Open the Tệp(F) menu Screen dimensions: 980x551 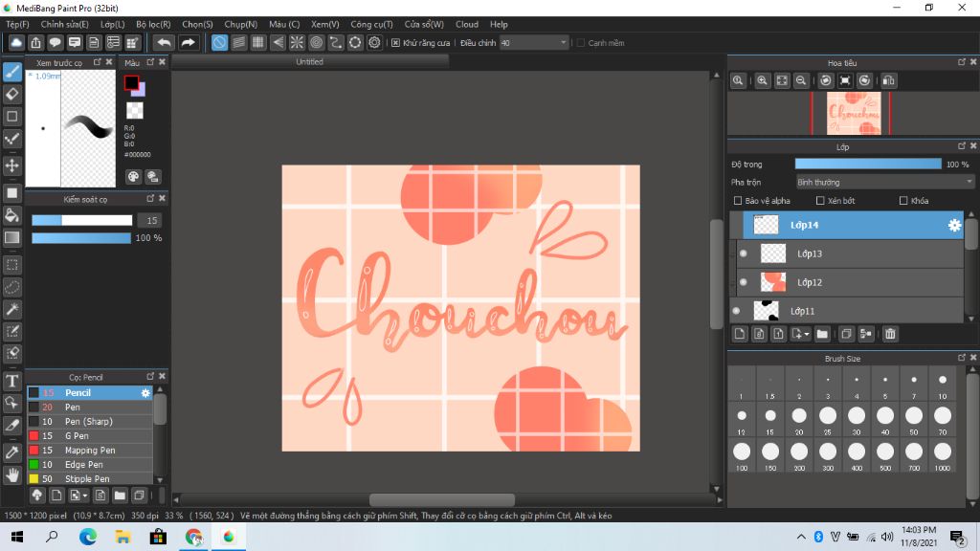17,24
